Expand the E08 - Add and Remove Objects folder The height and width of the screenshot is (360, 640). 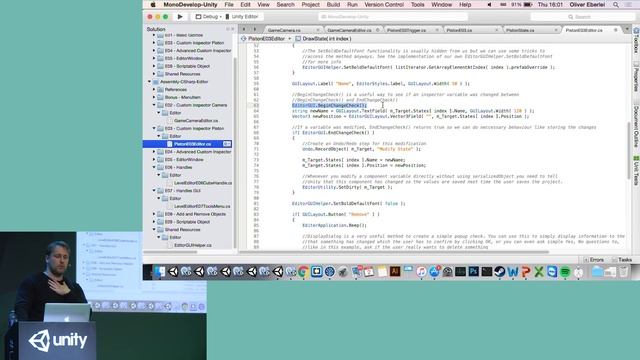pos(154,214)
